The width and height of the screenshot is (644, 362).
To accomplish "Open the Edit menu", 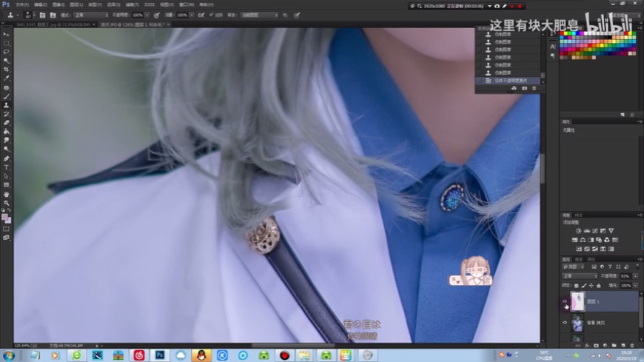I will coord(40,5).
